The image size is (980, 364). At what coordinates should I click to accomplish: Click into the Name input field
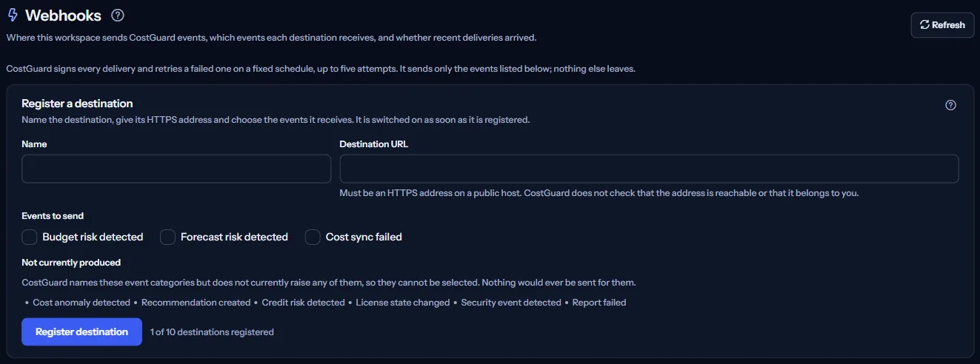[176, 169]
